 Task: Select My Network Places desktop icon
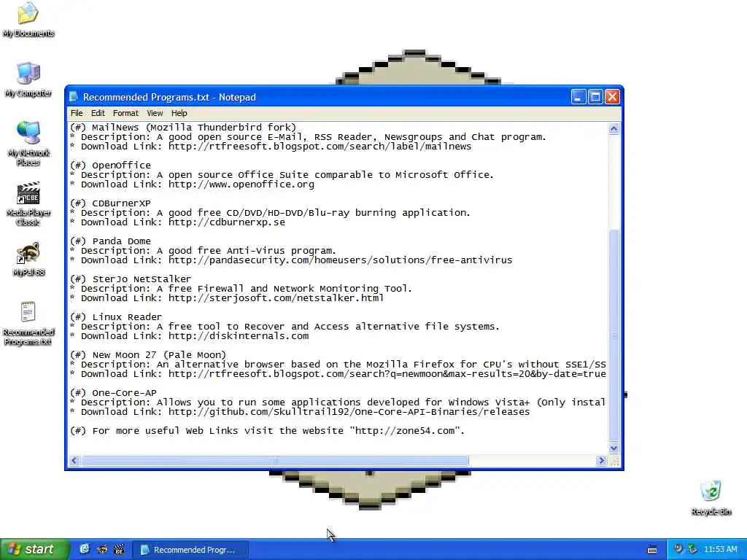tap(28, 143)
